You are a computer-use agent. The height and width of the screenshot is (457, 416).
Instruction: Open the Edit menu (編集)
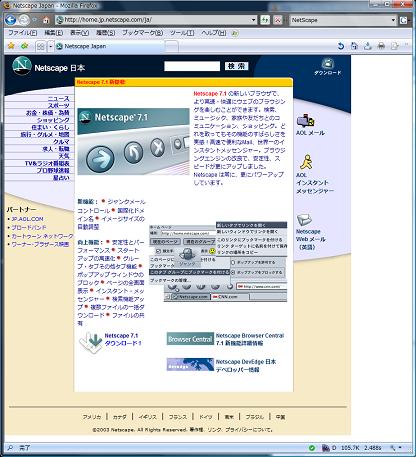click(x=53, y=33)
